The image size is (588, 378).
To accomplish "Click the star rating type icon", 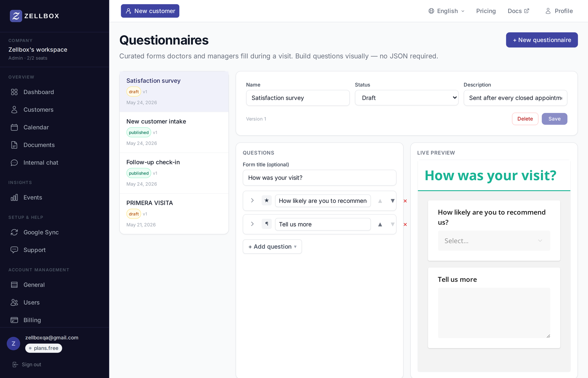I will pyautogui.click(x=267, y=200).
